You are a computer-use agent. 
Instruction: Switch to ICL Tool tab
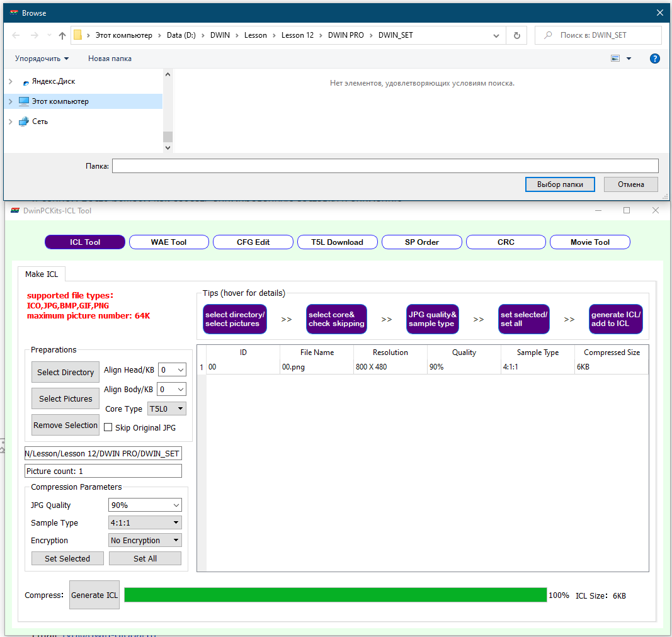point(85,242)
